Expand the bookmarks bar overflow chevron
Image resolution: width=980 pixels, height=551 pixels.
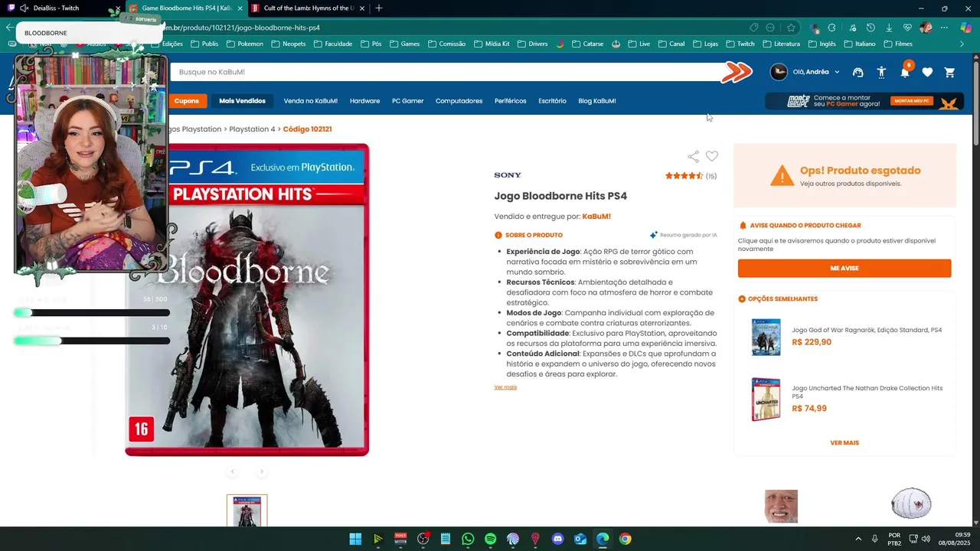pyautogui.click(x=962, y=44)
